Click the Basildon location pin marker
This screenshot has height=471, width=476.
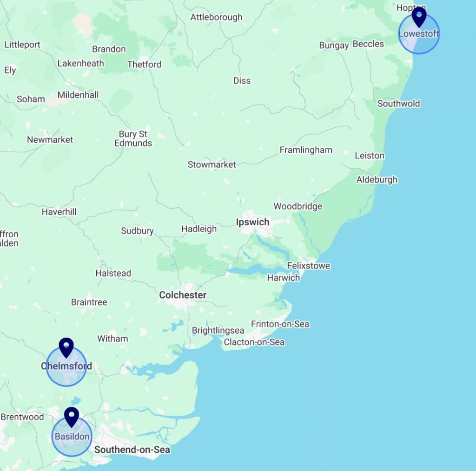click(x=72, y=417)
